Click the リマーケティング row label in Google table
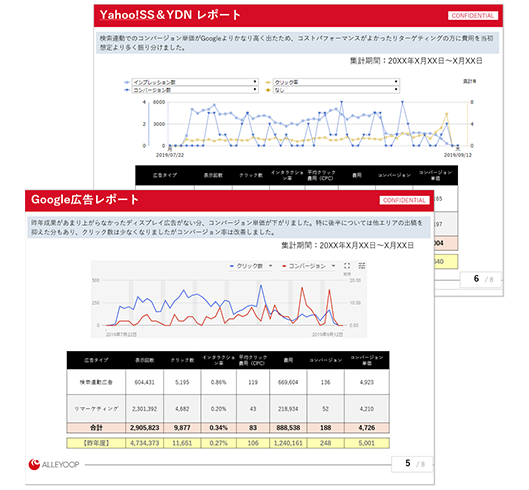The width and height of the screenshot is (529, 490). [x=96, y=409]
